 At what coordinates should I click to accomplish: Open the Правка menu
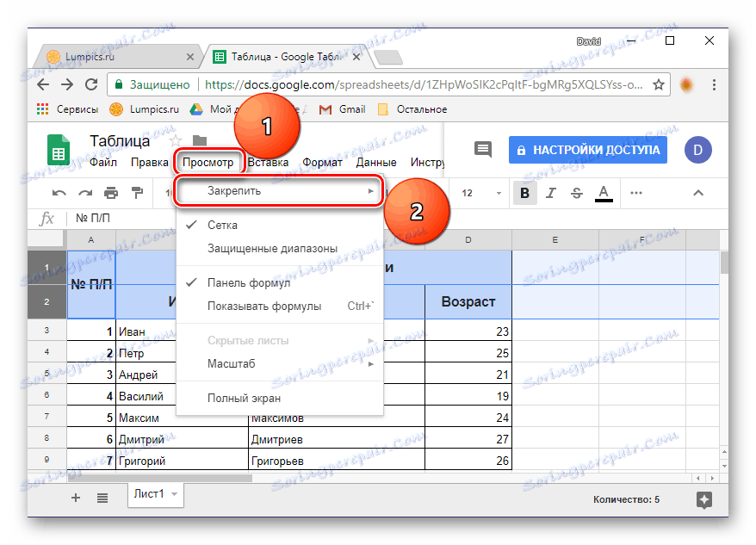[x=150, y=163]
